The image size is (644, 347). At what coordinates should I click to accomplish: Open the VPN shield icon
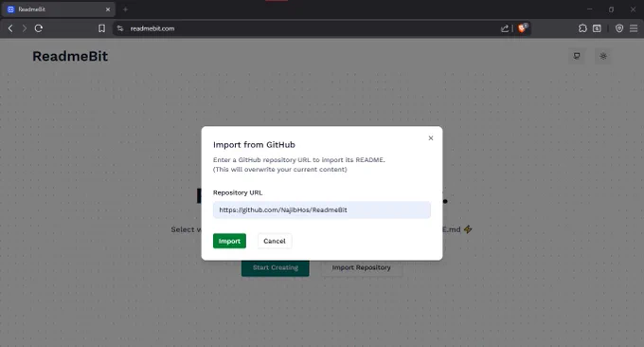point(619,28)
